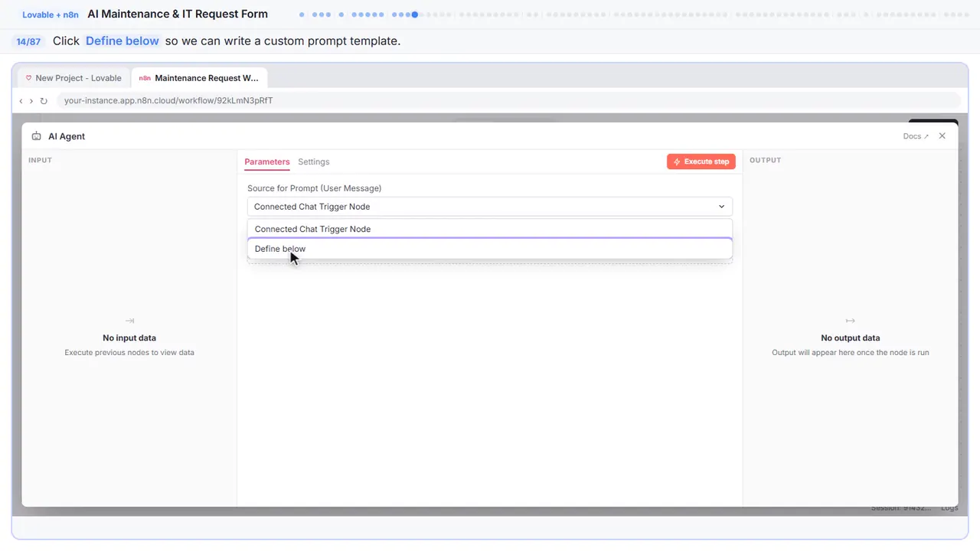The image size is (980, 551).
Task: Go back with the browser back arrow
Action: [21, 100]
